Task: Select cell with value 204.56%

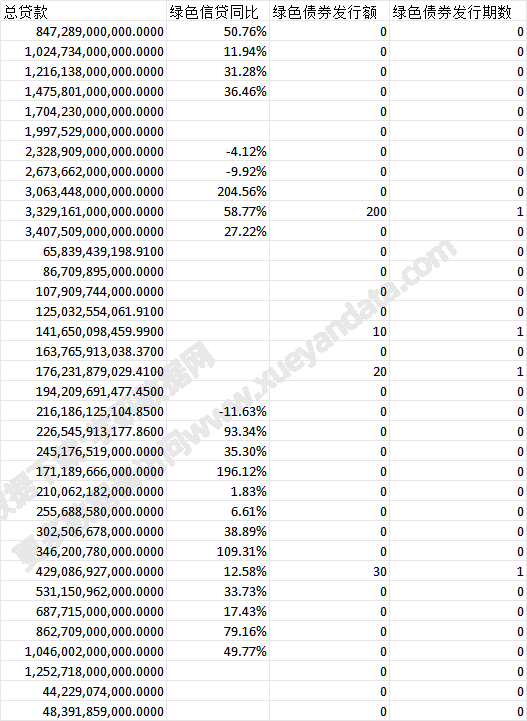Action: click(218, 192)
